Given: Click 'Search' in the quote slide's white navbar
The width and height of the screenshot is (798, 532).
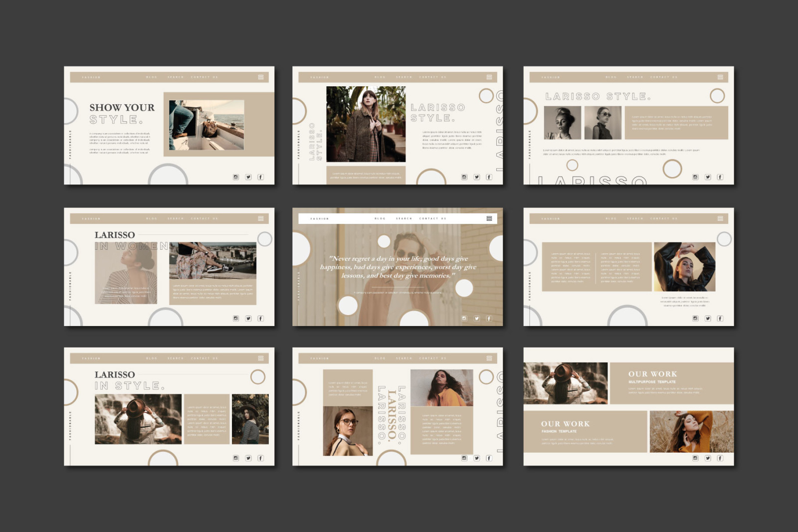Looking at the screenshot, I should [404, 218].
